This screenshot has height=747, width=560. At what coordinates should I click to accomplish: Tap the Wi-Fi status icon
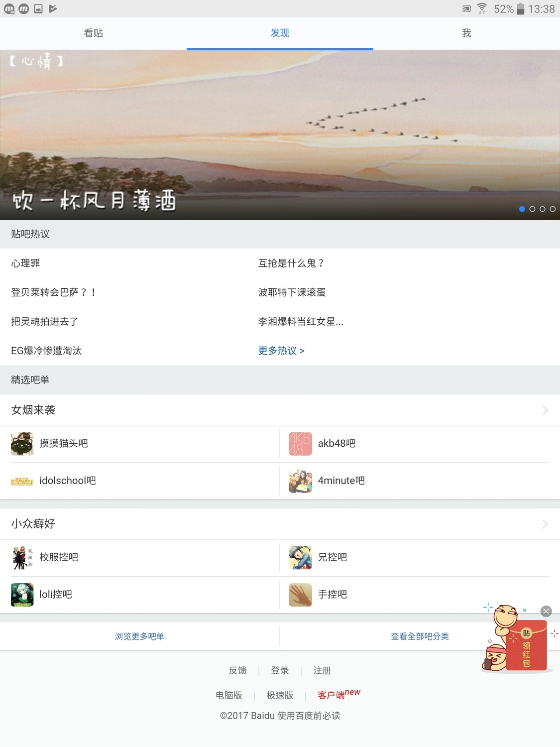tap(482, 8)
